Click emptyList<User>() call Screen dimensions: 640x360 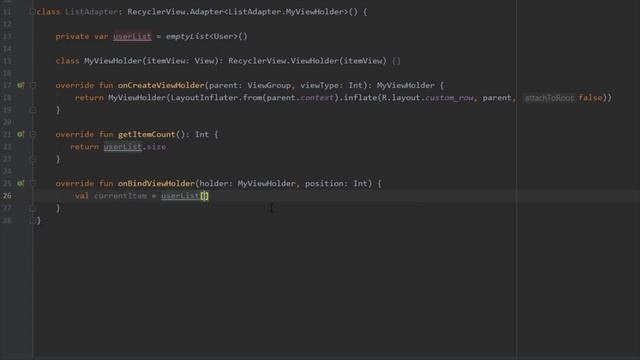pos(207,36)
